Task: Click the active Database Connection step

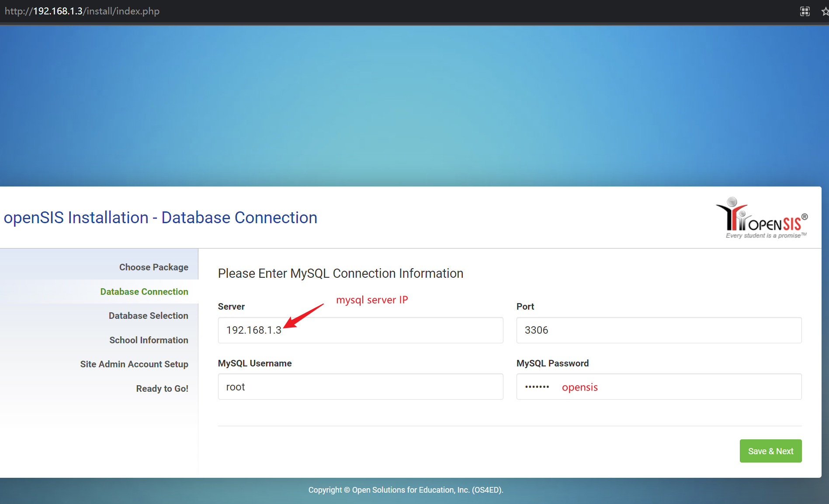Action: click(x=144, y=291)
